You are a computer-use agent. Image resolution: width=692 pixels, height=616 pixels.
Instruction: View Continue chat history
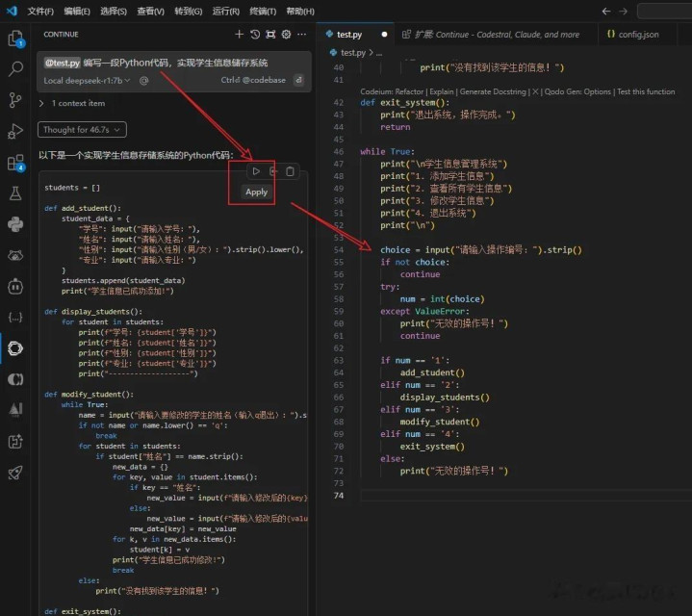click(255, 35)
